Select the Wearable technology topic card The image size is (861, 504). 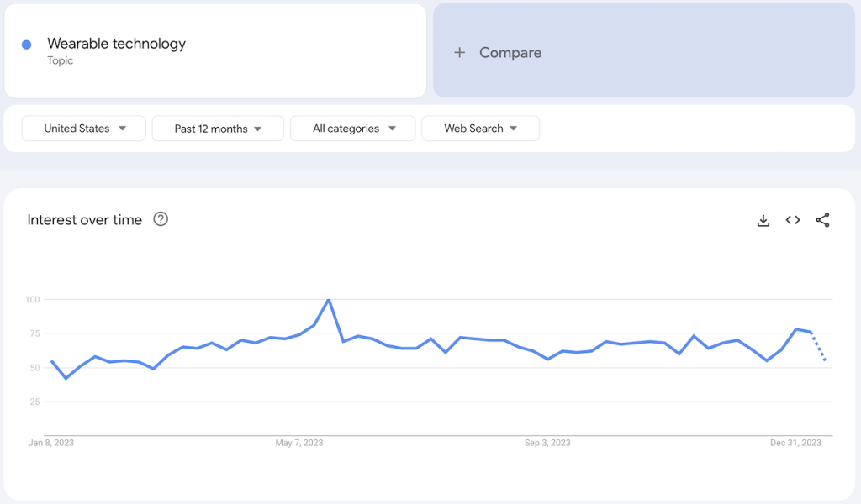216,50
